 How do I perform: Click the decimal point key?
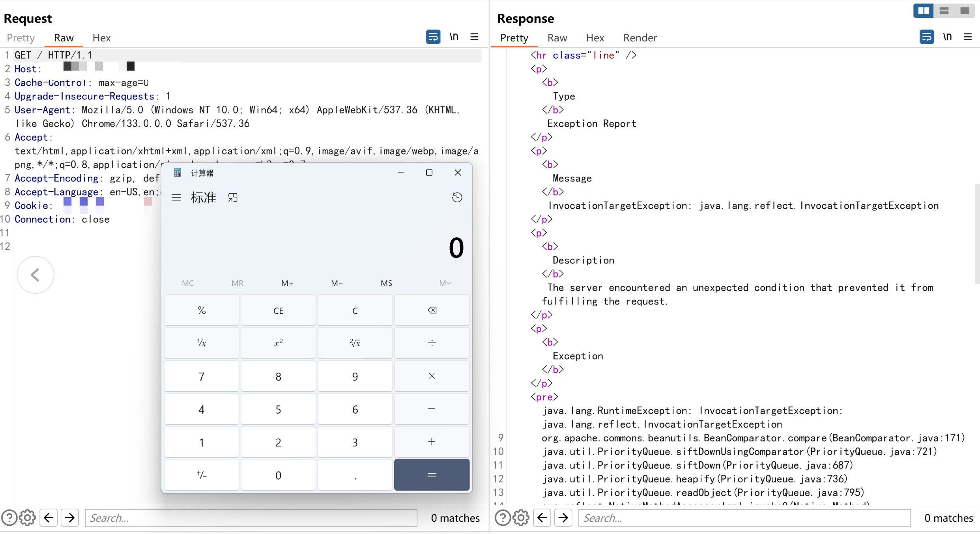(355, 475)
